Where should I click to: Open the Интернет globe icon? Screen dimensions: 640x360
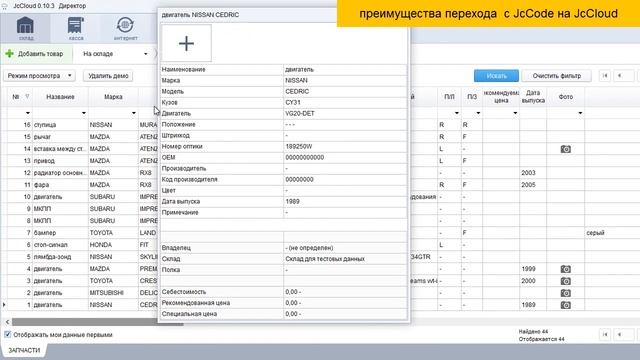point(125,28)
